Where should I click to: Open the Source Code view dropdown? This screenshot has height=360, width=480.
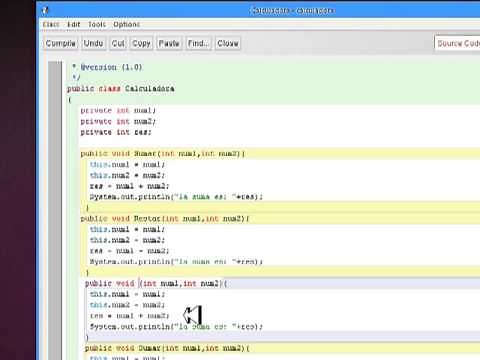coord(457,43)
